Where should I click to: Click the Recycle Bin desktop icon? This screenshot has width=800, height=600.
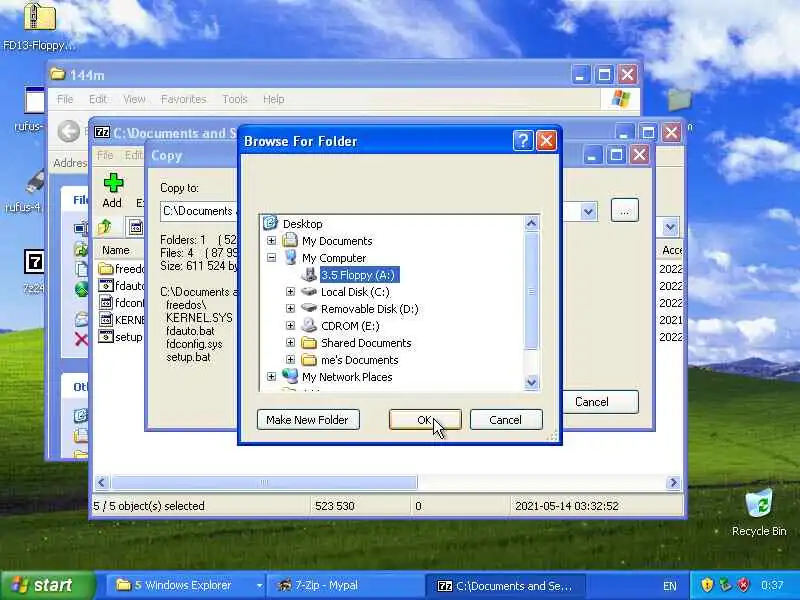point(759,504)
